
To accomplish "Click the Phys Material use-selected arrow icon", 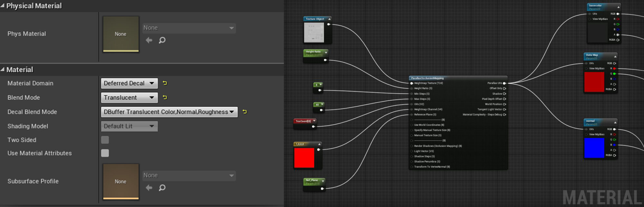I will [x=149, y=40].
